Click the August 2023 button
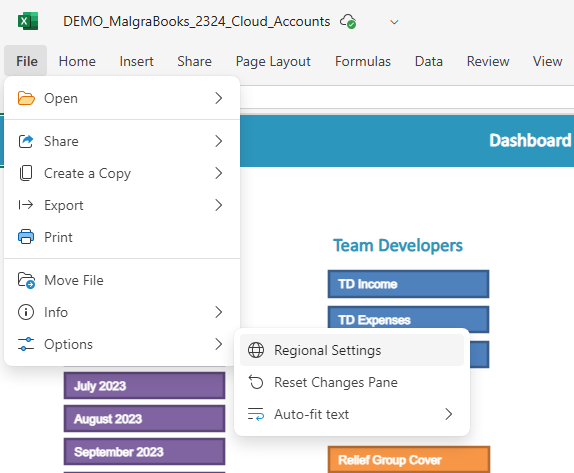 (144, 418)
